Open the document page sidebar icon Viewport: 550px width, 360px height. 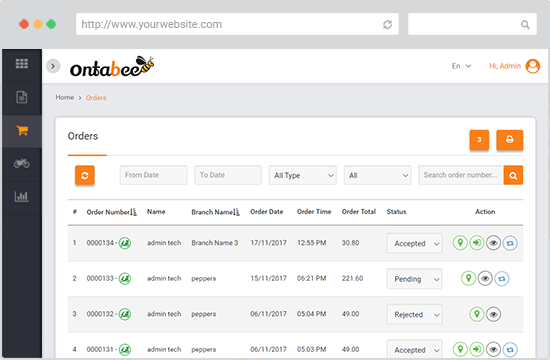click(x=22, y=97)
